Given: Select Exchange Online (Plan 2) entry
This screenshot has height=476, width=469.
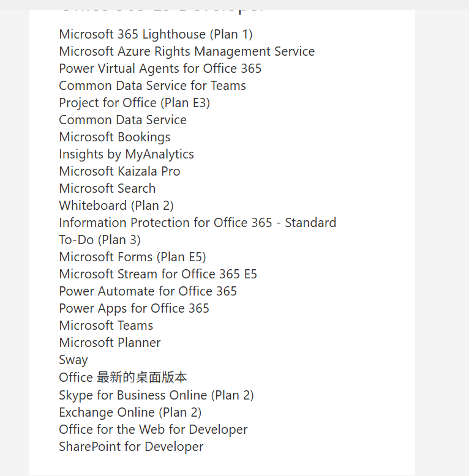Looking at the screenshot, I should tap(130, 412).
